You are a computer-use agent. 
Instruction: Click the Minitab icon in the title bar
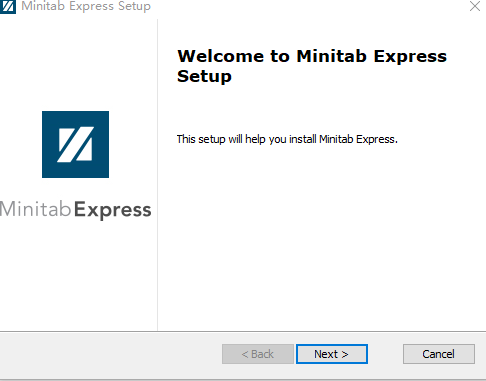click(x=8, y=6)
